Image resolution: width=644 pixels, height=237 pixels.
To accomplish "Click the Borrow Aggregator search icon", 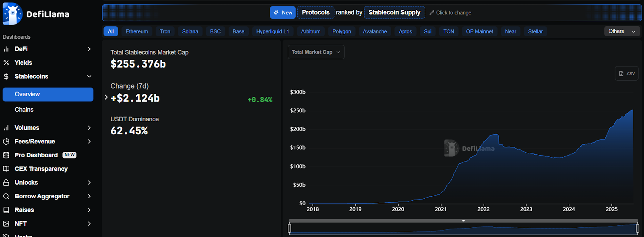I will coord(6,196).
